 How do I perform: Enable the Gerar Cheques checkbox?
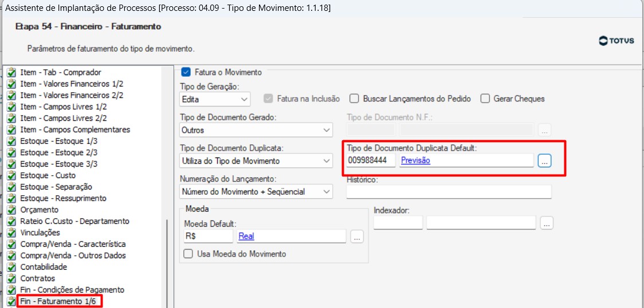pos(485,99)
